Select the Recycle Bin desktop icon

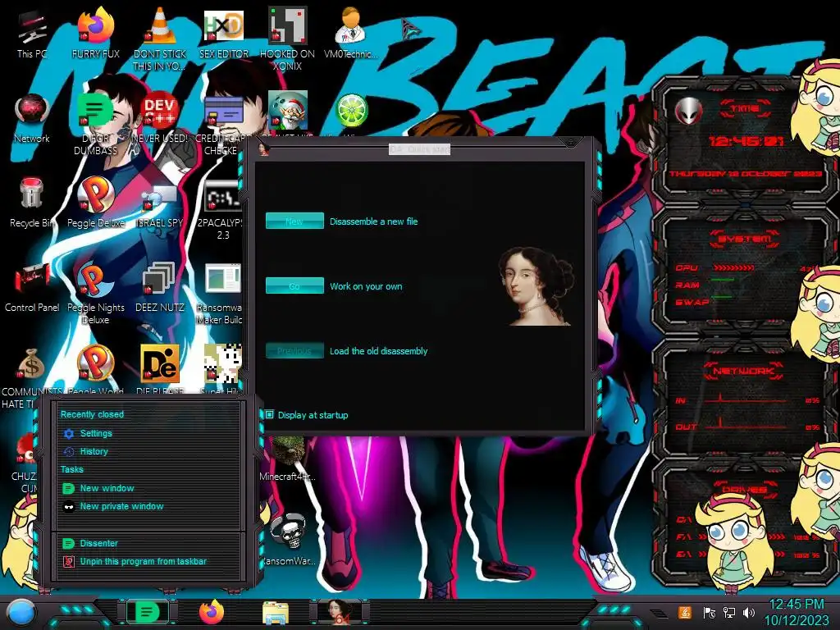32,203
